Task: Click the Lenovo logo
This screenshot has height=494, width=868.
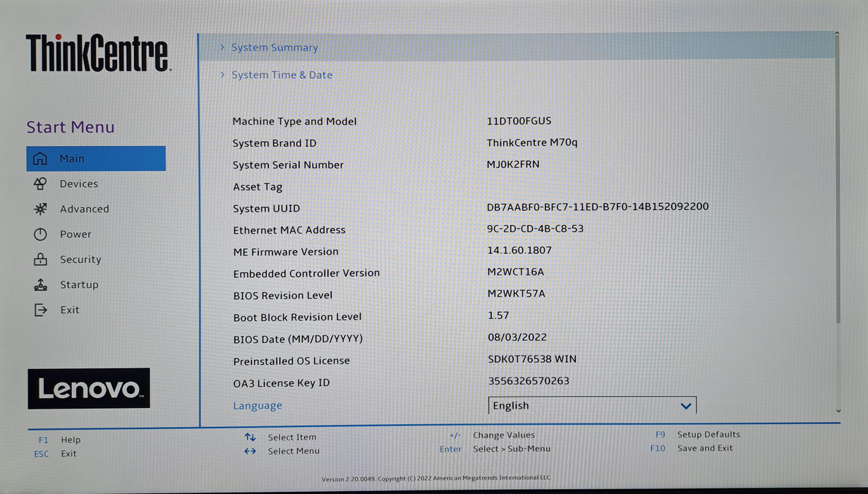Action: click(x=89, y=388)
